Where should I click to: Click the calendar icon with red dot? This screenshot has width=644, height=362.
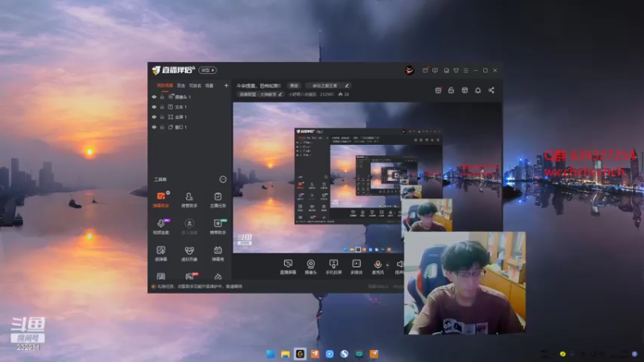coord(438,90)
